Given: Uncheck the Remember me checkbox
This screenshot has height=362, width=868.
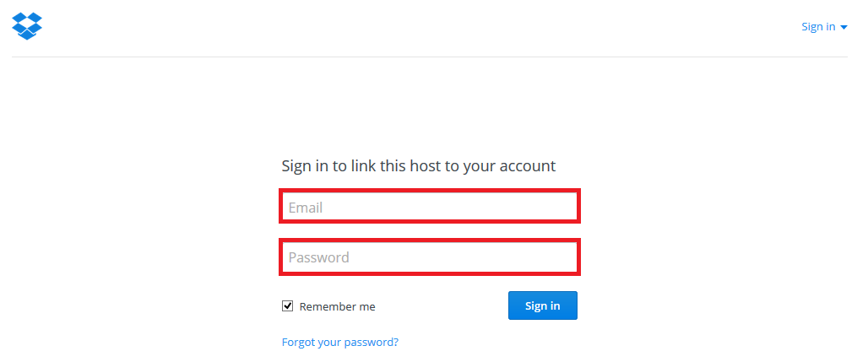Looking at the screenshot, I should (287, 306).
